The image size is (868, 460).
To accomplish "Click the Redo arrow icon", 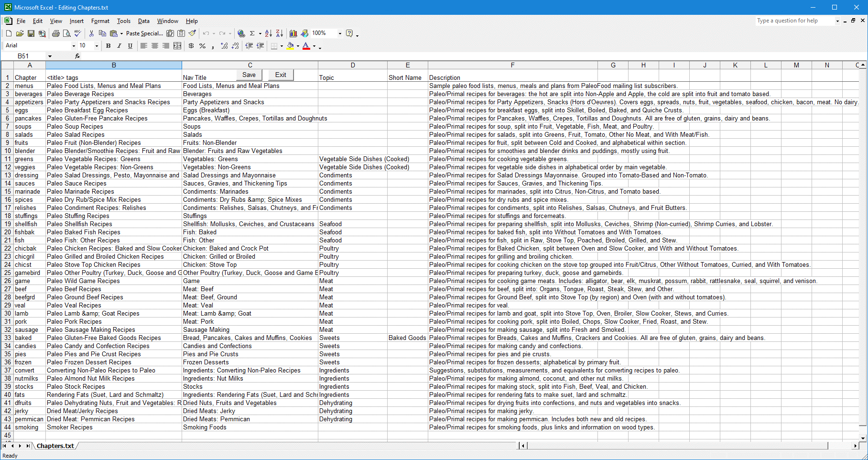I will [x=222, y=33].
